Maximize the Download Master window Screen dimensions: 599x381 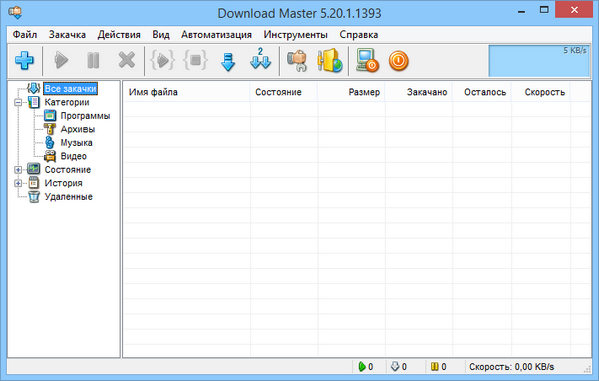[x=544, y=10]
